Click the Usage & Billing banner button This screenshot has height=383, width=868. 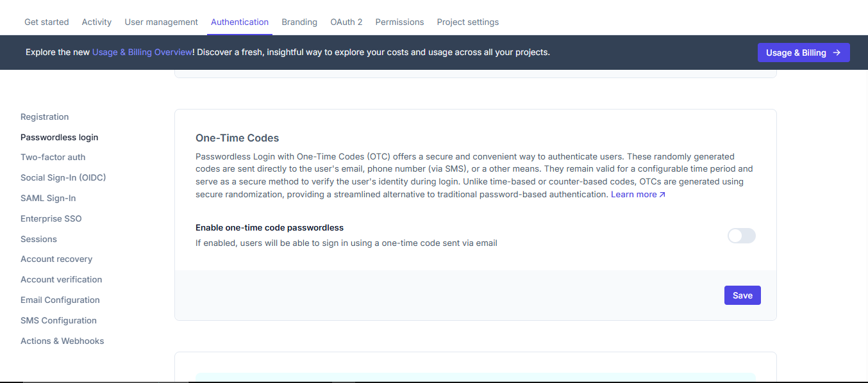click(x=803, y=53)
